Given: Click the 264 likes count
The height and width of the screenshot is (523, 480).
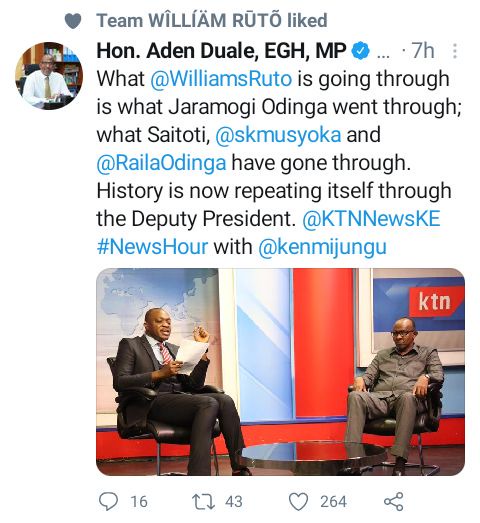Looking at the screenshot, I should [333, 502].
